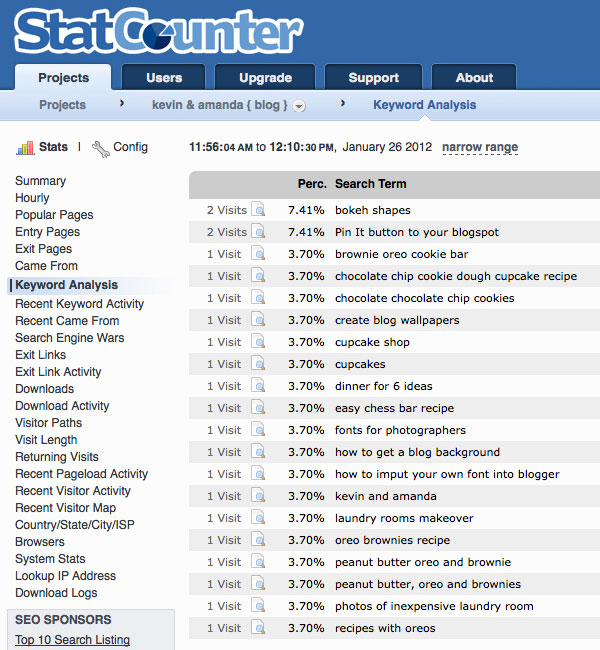Open magnify icon for cupcake shop row
The height and width of the screenshot is (650, 600).
click(x=258, y=341)
